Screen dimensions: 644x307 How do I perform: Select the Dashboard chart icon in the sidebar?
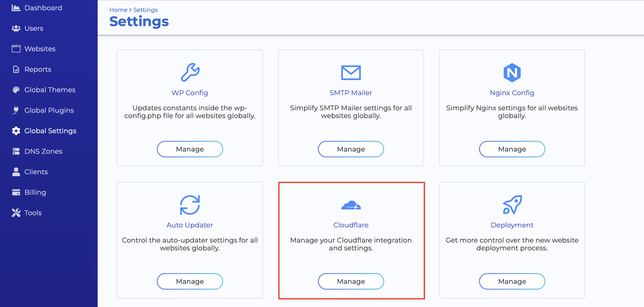pyautogui.click(x=16, y=8)
